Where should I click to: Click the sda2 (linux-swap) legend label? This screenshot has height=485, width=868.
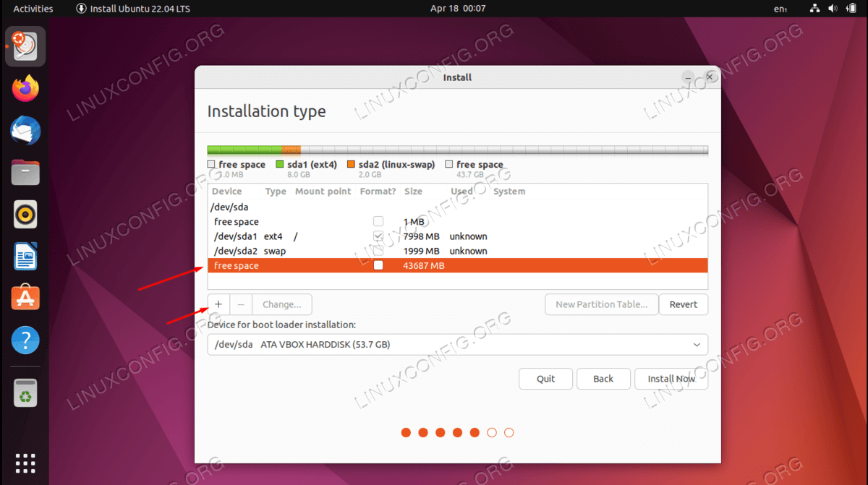pyautogui.click(x=397, y=165)
